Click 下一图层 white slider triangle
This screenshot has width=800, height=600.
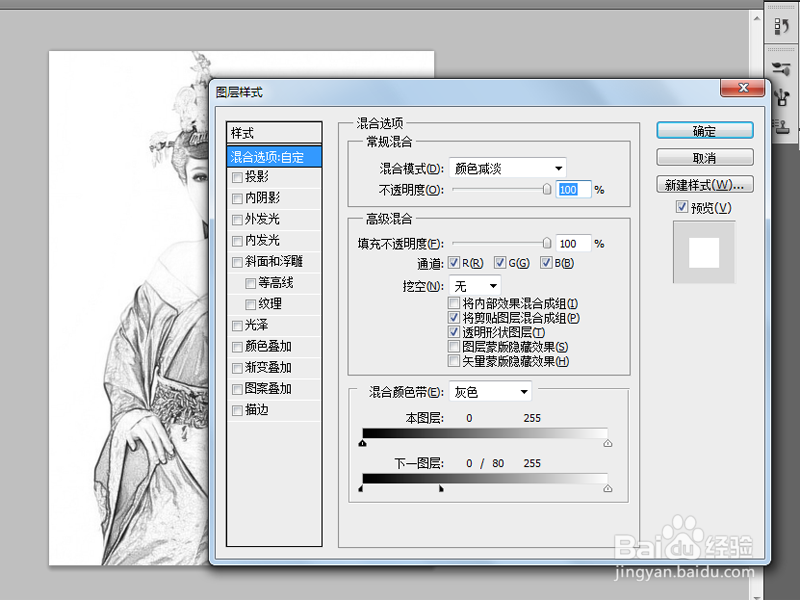pos(608,489)
